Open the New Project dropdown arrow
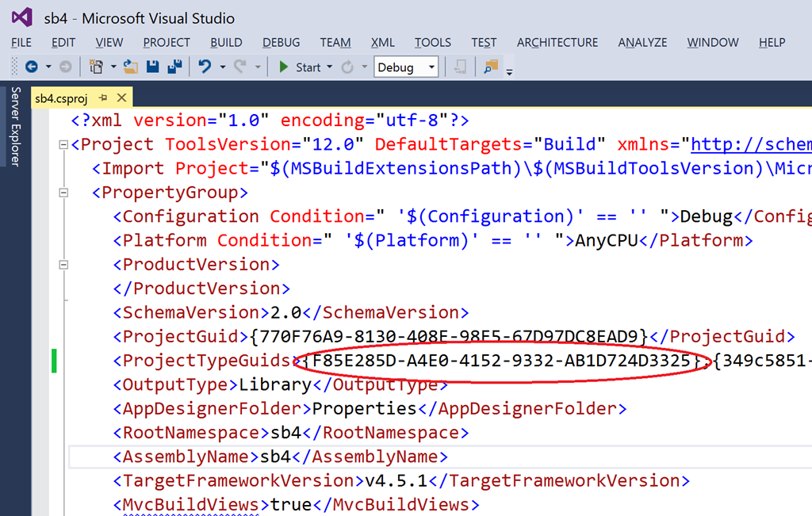Viewport: 812px width, 516px height. [x=113, y=67]
